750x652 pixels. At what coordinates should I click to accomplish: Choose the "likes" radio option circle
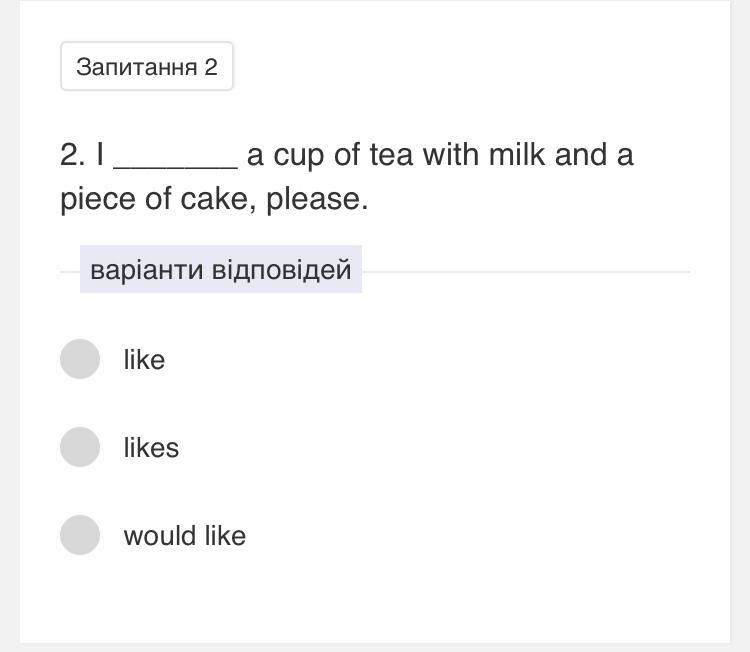tap(80, 447)
